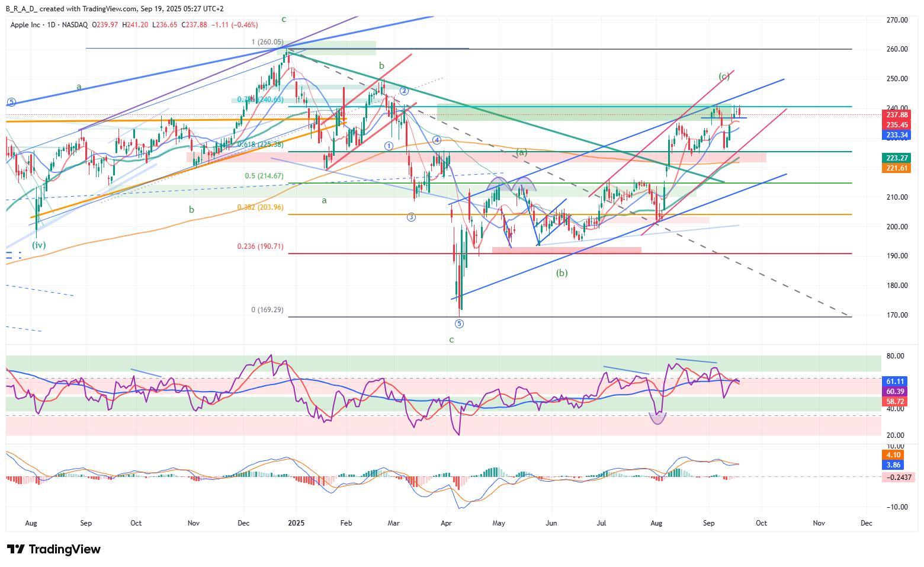
Task: Click the 20.00 RSI scale label
Action: pyautogui.click(x=895, y=435)
